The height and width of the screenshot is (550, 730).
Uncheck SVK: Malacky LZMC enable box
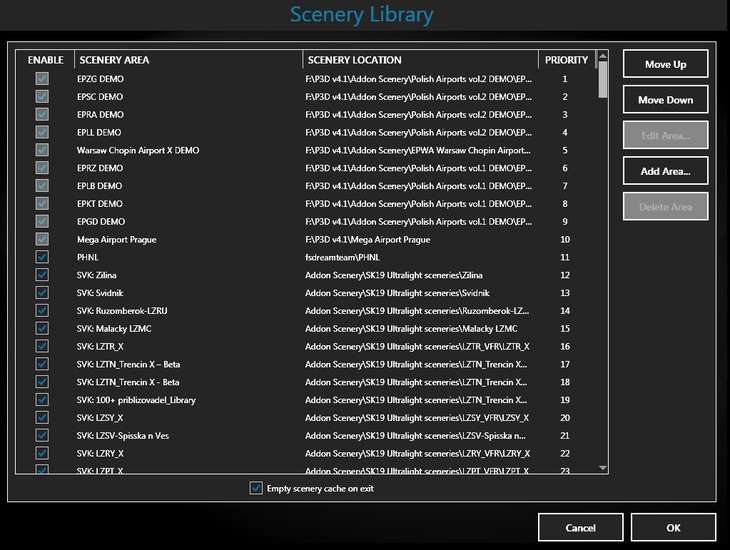click(x=42, y=328)
